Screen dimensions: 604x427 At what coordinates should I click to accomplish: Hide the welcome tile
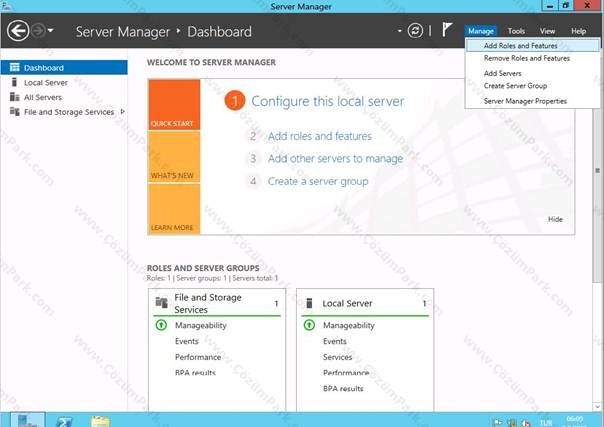point(555,219)
